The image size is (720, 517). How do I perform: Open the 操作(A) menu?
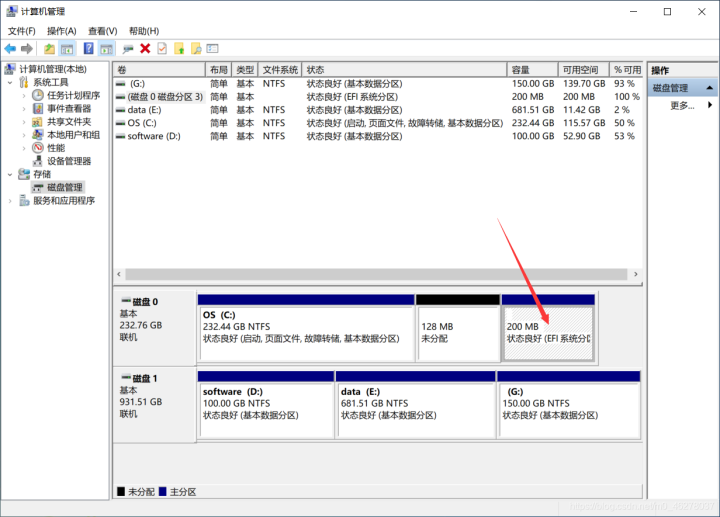[62, 31]
